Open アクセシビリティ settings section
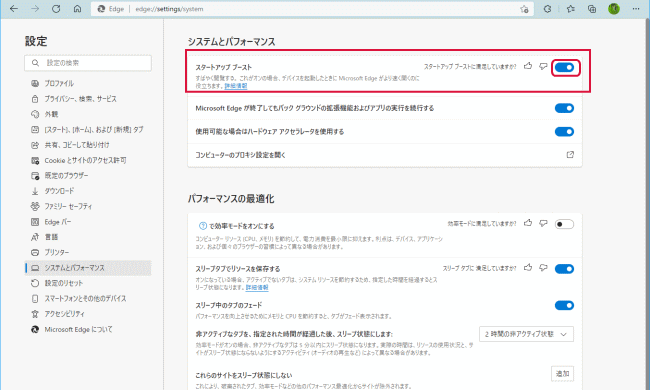This screenshot has width=650, height=390. tap(88, 314)
